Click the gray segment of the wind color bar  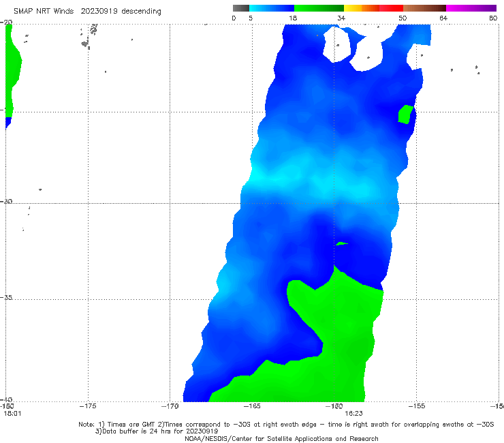tap(241, 8)
